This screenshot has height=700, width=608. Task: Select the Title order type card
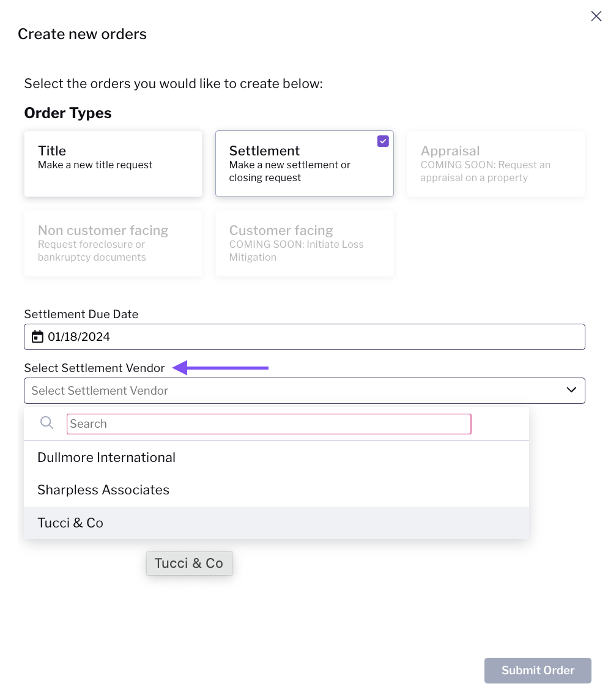click(113, 164)
